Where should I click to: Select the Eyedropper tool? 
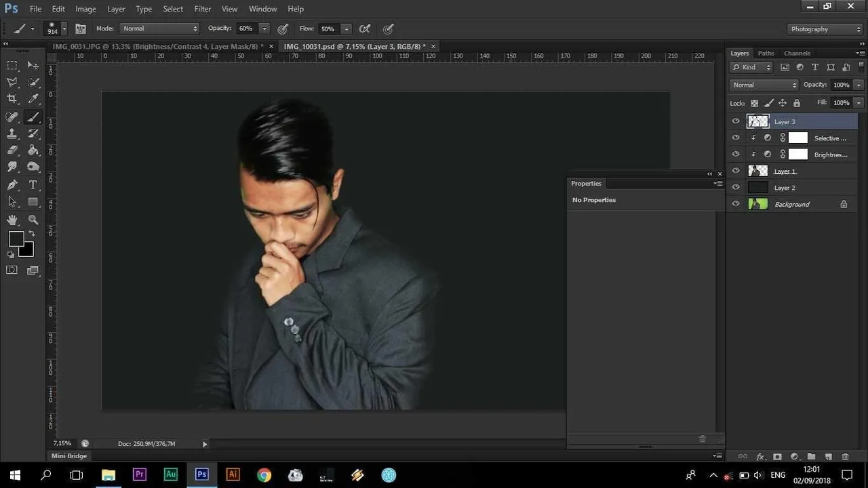click(x=33, y=99)
